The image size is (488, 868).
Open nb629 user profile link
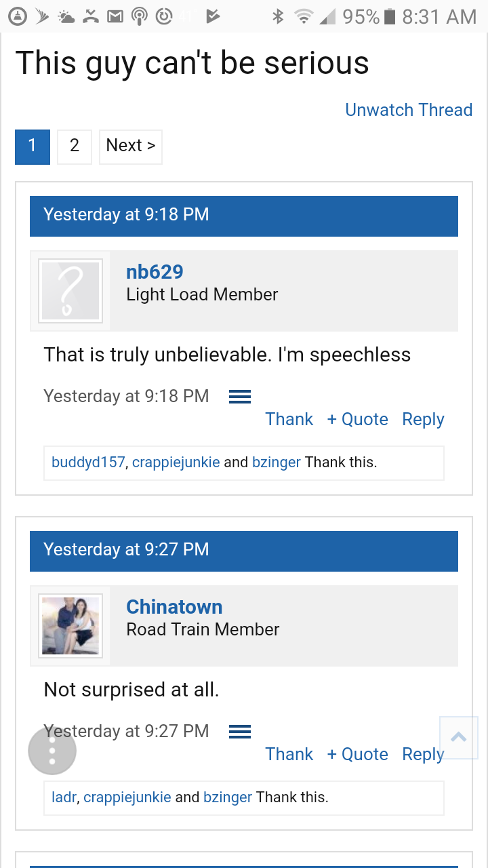tap(155, 272)
